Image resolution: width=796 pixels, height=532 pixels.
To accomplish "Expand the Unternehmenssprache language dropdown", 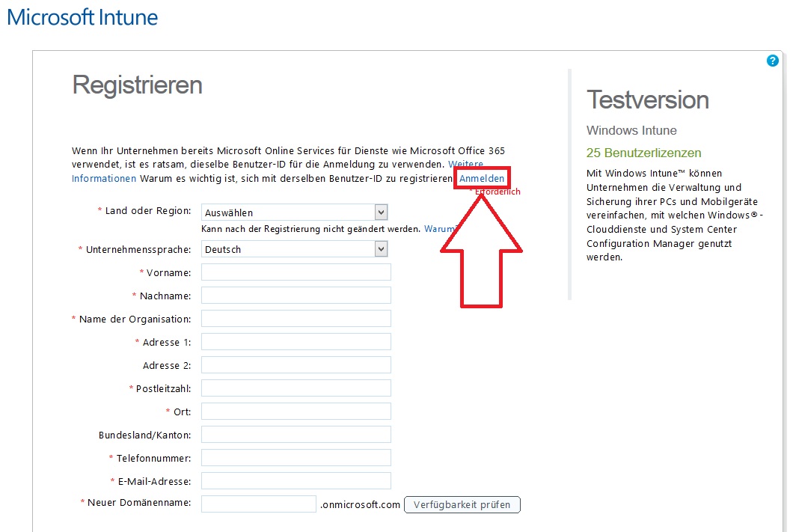I will point(294,249).
